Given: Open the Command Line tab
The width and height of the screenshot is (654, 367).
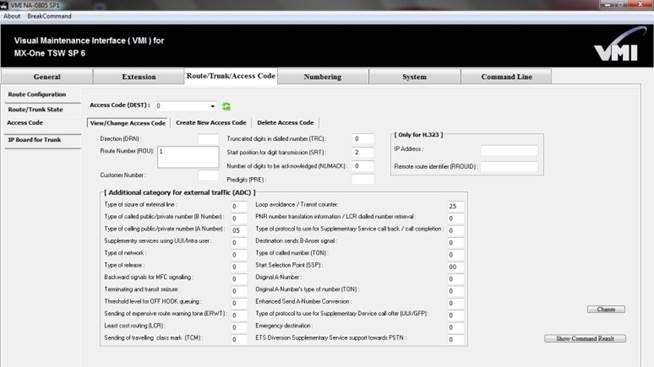Looking at the screenshot, I should [506, 77].
